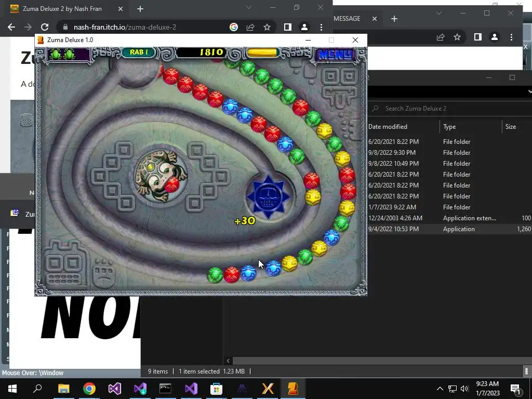Open Command Prompt from taskbar
The width and height of the screenshot is (532, 399).
(165, 389)
